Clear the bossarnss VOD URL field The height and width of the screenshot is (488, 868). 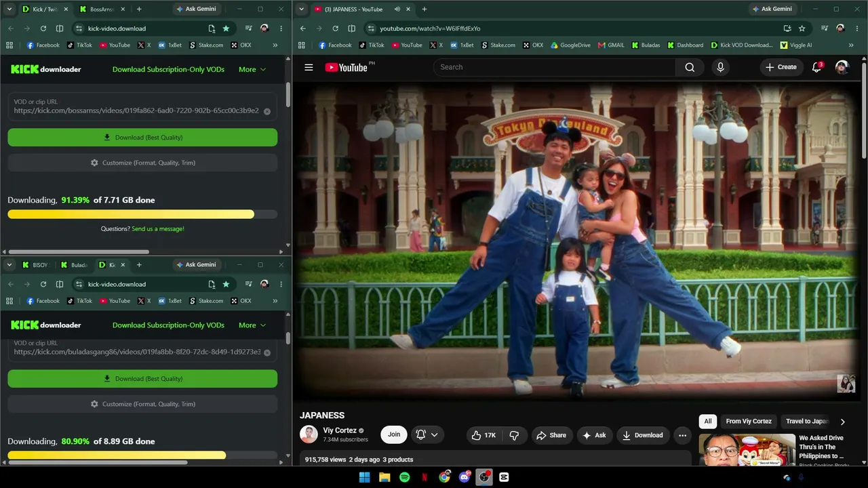click(x=267, y=111)
